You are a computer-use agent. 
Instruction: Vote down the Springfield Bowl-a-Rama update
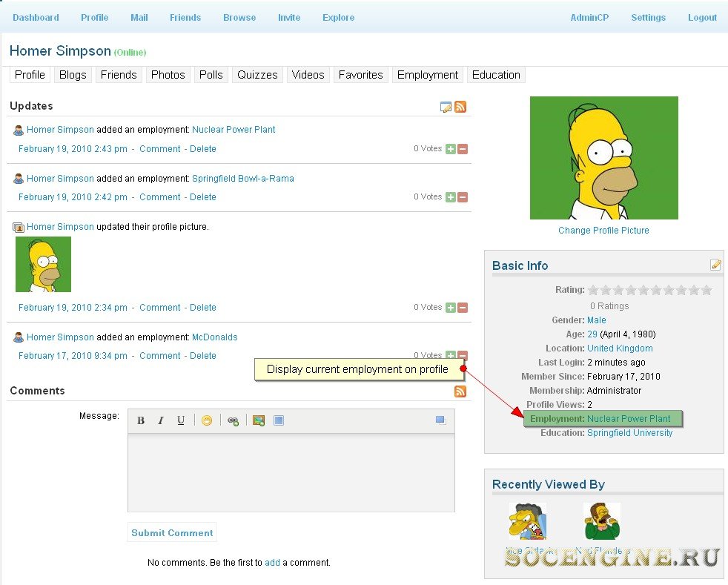coord(463,197)
